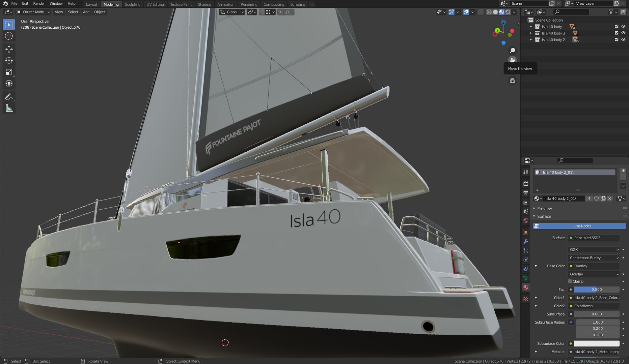Open the GGX distribution dropdown
Viewport: 629px width, 364px height.
point(594,250)
